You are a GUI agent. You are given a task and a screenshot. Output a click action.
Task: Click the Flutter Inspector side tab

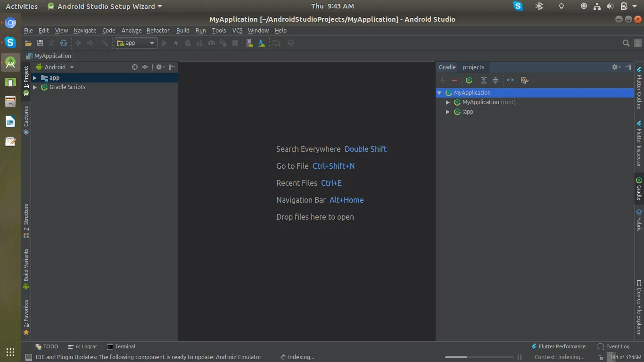639,144
